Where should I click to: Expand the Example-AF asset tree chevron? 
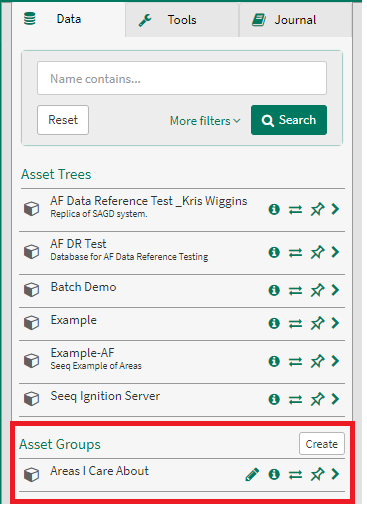(x=335, y=361)
